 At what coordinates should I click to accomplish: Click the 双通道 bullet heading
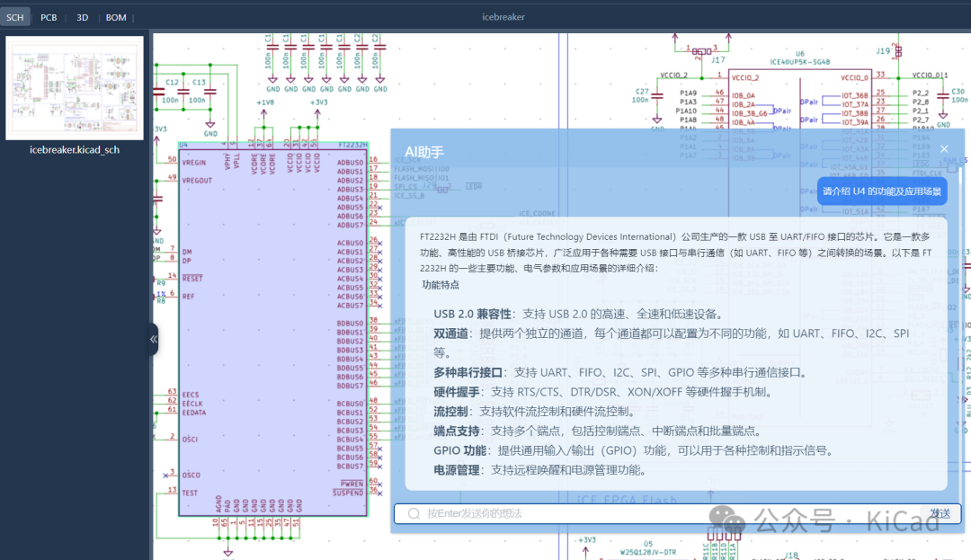coord(450,333)
